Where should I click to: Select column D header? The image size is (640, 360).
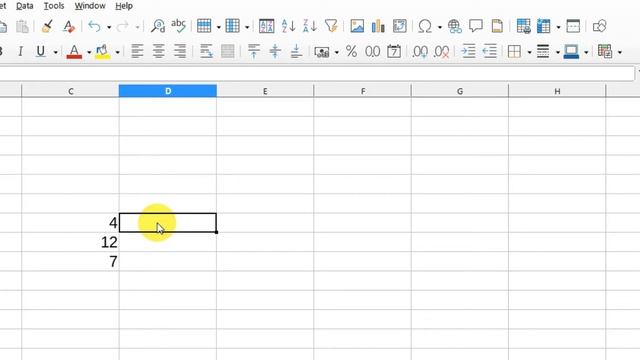pyautogui.click(x=168, y=91)
